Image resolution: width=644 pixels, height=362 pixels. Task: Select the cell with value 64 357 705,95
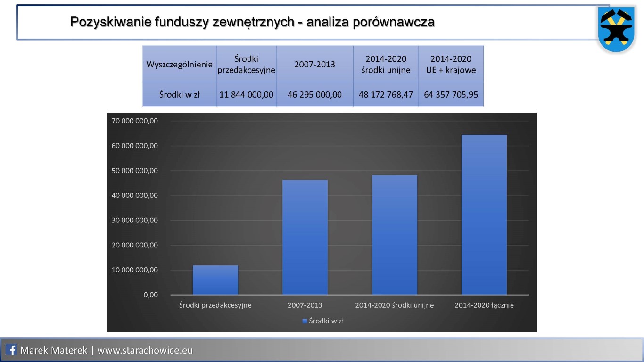[451, 94]
